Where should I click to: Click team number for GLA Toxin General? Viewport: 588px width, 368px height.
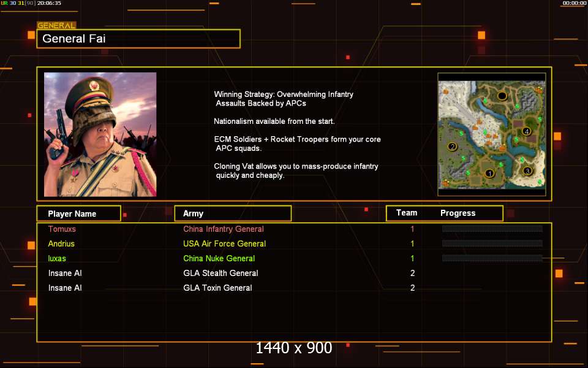pos(412,288)
